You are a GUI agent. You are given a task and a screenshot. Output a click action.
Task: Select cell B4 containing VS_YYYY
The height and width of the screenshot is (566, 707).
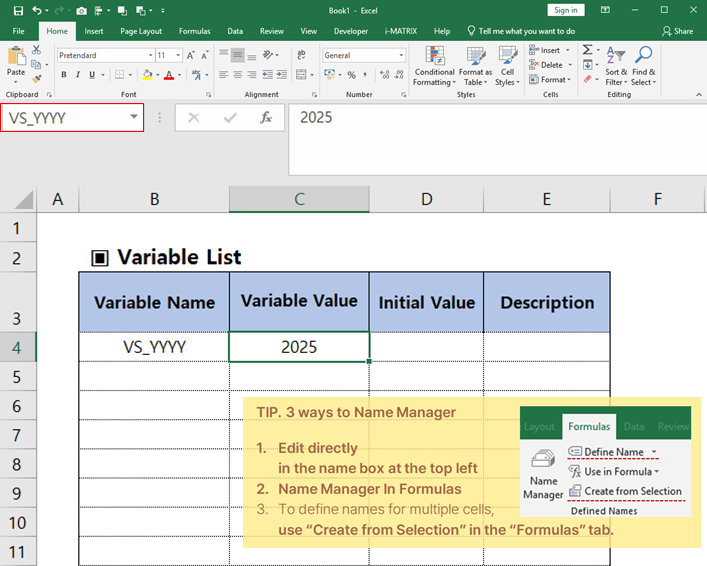(154, 347)
